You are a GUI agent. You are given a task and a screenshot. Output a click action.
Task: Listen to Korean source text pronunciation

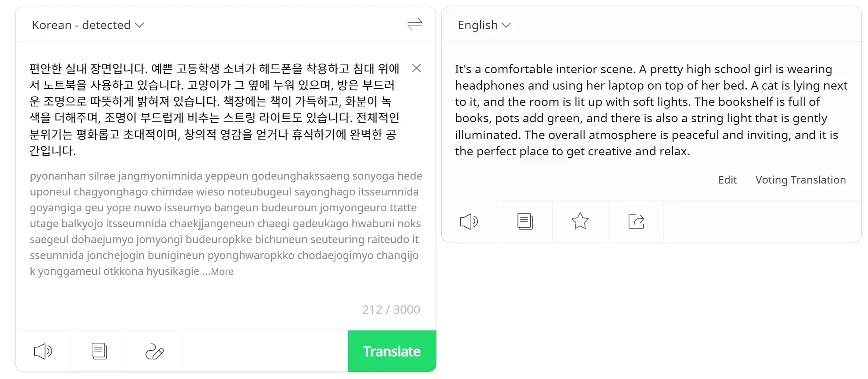pos(43,351)
